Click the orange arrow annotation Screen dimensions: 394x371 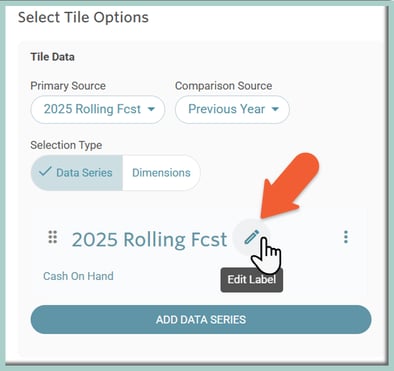click(289, 185)
